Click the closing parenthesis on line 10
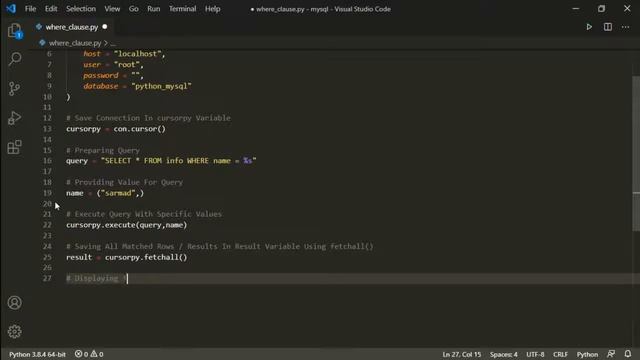The height and width of the screenshot is (360, 640). (x=68, y=97)
